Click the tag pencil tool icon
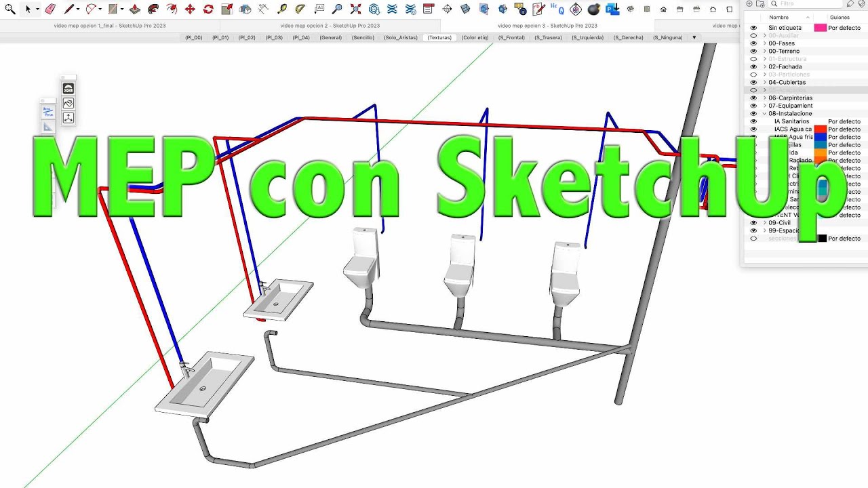The image size is (868, 488). [850, 4]
